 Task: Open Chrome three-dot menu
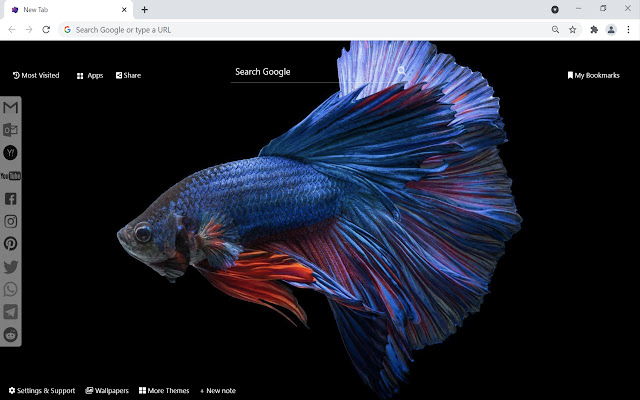click(628, 29)
